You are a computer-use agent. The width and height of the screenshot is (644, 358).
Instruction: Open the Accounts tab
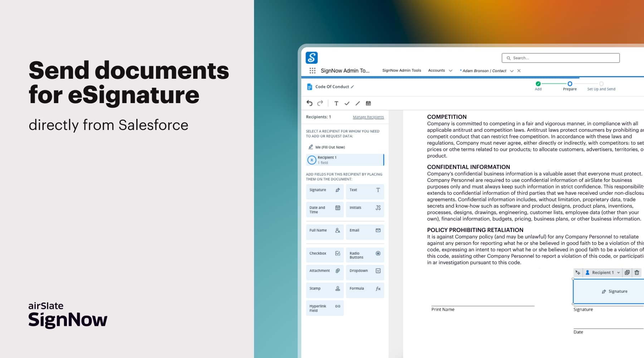(436, 71)
